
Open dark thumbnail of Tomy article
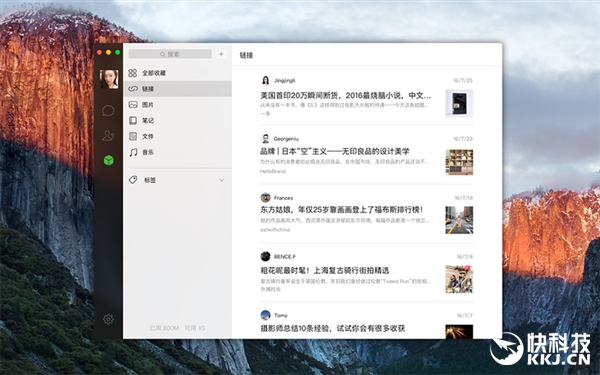(459, 331)
